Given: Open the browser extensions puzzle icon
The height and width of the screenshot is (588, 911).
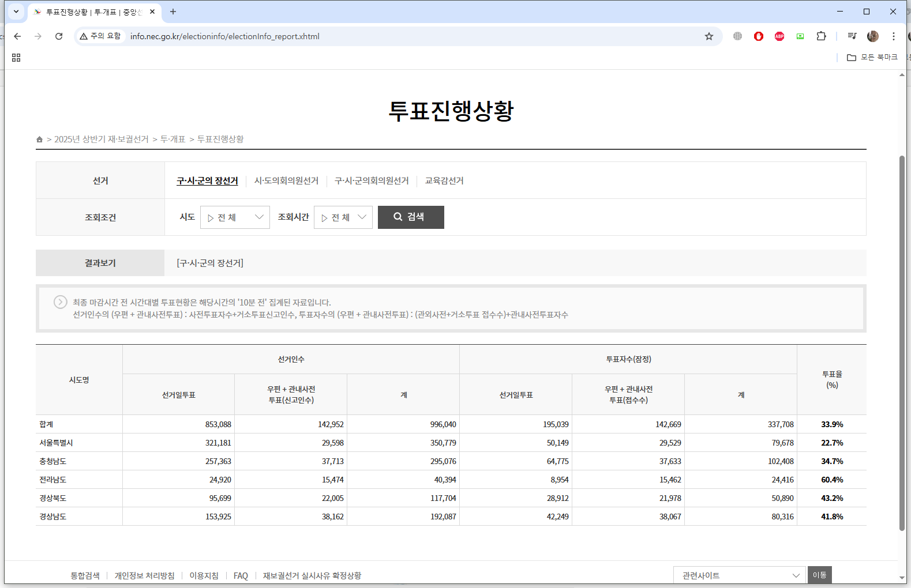Looking at the screenshot, I should tap(821, 36).
